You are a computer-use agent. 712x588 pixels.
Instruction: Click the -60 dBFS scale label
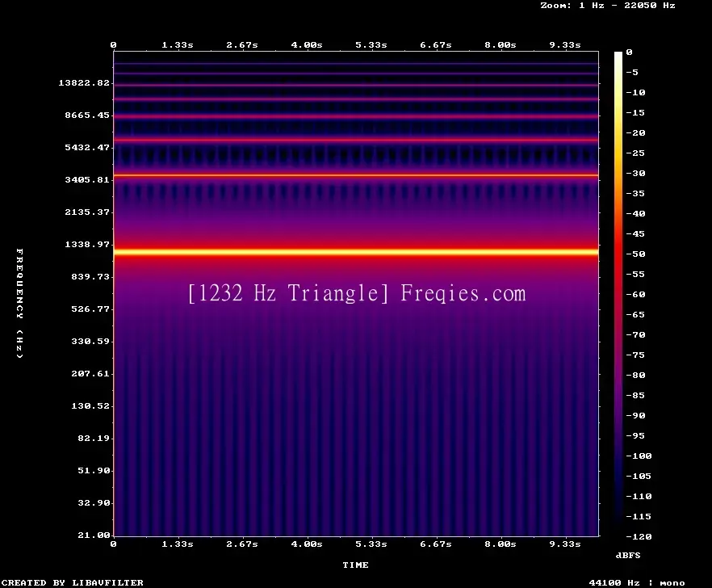pos(635,294)
